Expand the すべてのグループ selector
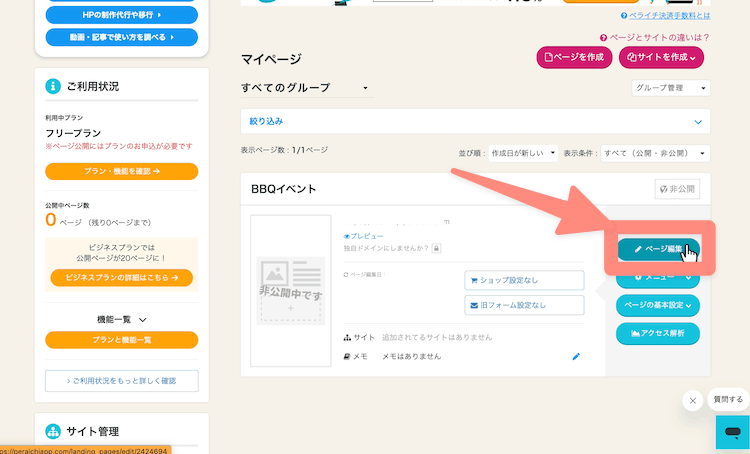This screenshot has height=454, width=750. coord(307,88)
